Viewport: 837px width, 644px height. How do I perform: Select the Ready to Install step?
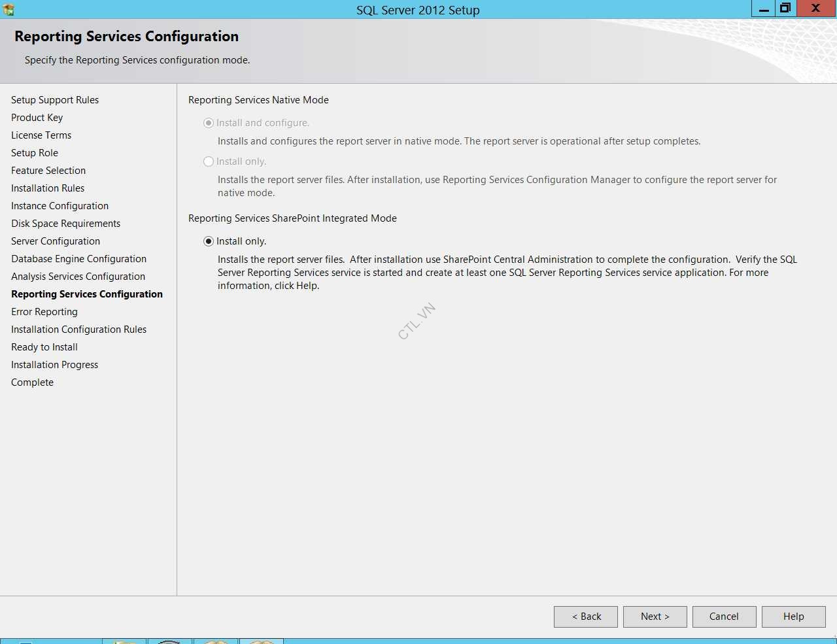(44, 347)
